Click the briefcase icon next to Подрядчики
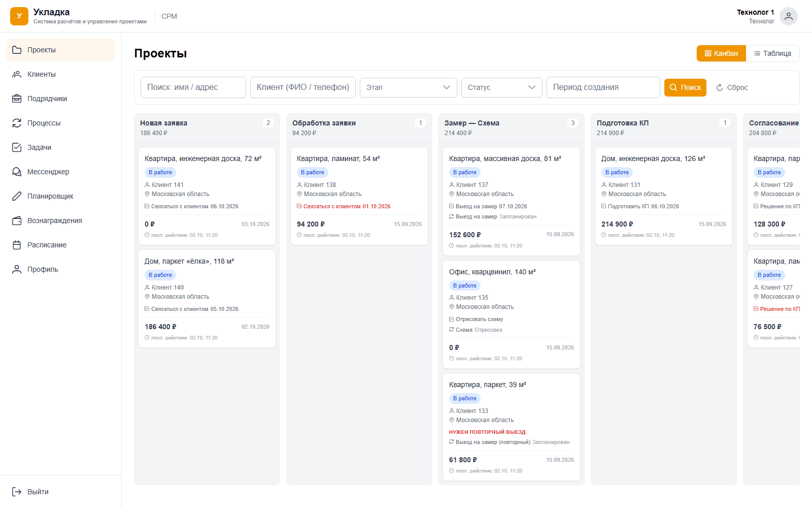Image resolution: width=812 pixels, height=508 pixels. coord(17,99)
